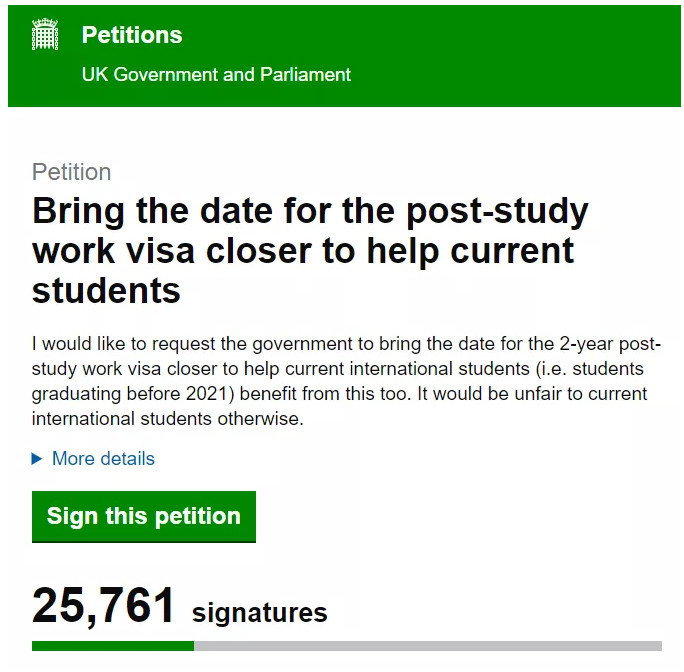This screenshot has width=684, height=672.
Task: Click description line starting I would like
Action: click(346, 344)
